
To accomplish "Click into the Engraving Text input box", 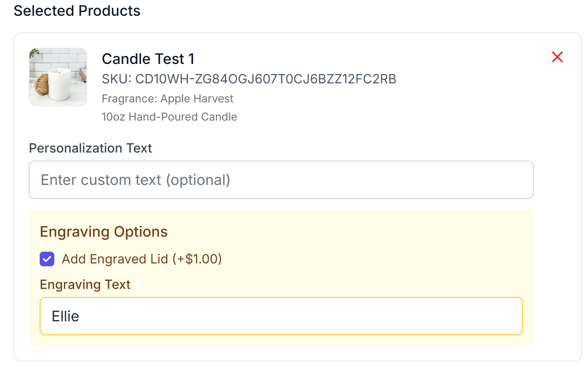I will 281,316.
